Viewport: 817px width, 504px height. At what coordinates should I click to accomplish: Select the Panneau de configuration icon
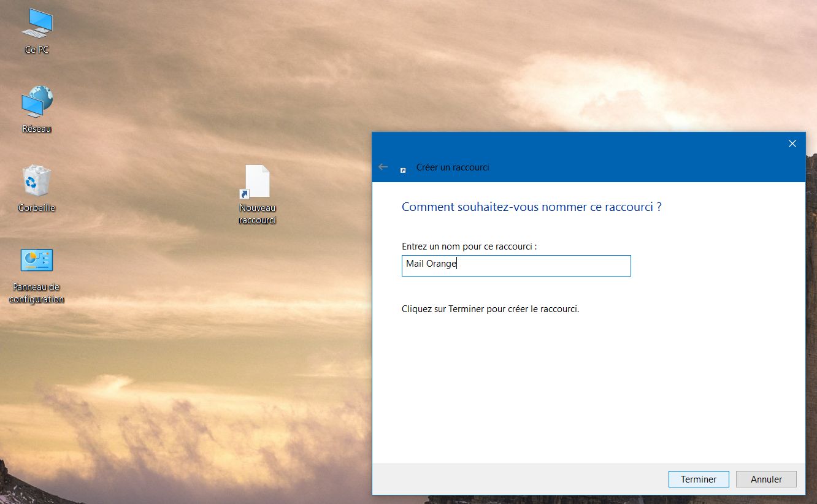point(37,260)
